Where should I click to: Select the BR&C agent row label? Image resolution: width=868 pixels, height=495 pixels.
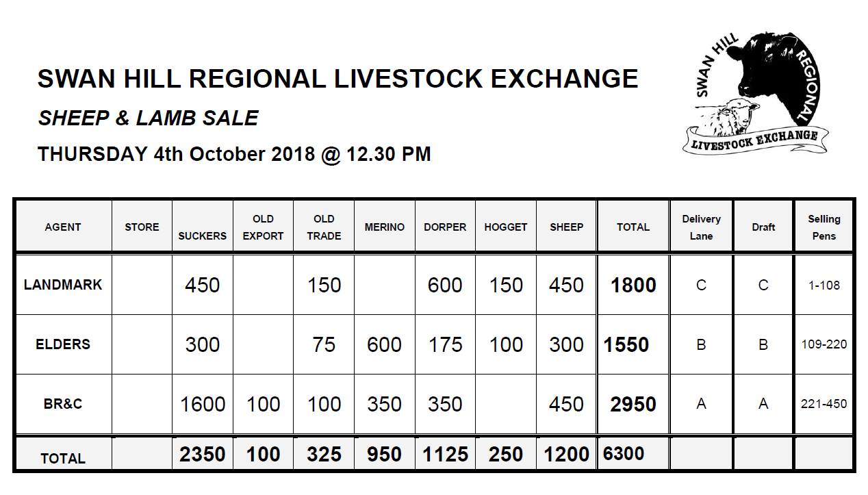tap(63, 404)
